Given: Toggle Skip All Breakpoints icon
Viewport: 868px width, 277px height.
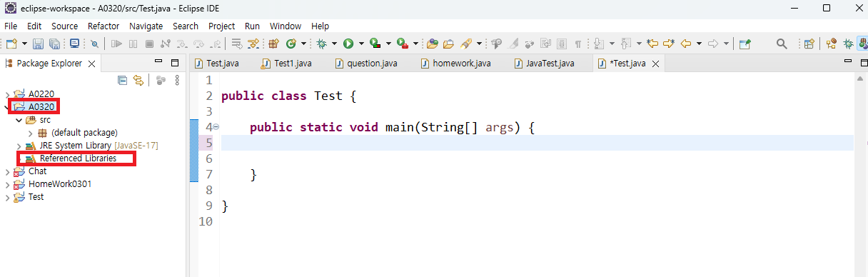Looking at the screenshot, I should pyautogui.click(x=94, y=44).
